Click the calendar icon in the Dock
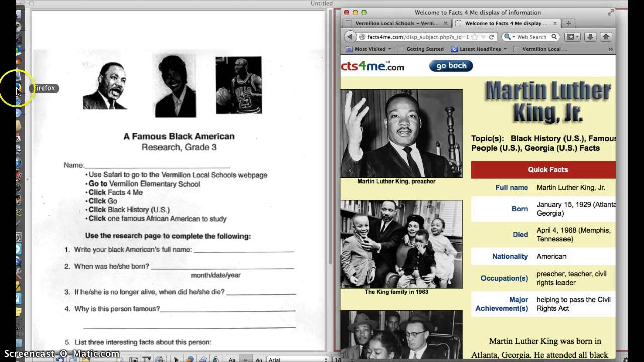Viewport: 644px width, 362px height. click(18, 138)
